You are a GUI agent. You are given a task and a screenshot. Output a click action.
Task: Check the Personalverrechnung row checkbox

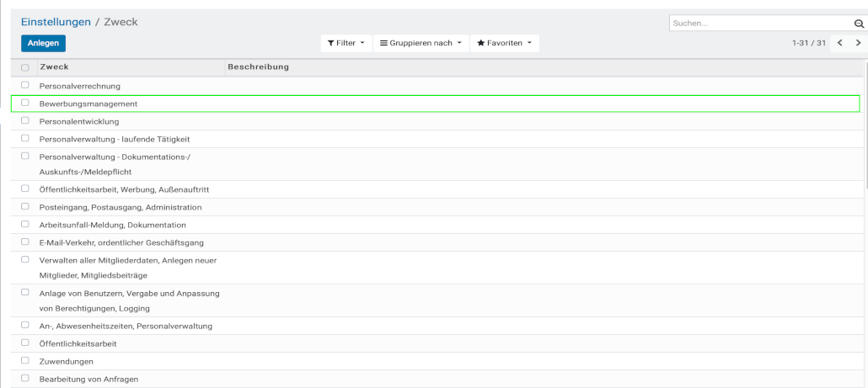point(25,85)
